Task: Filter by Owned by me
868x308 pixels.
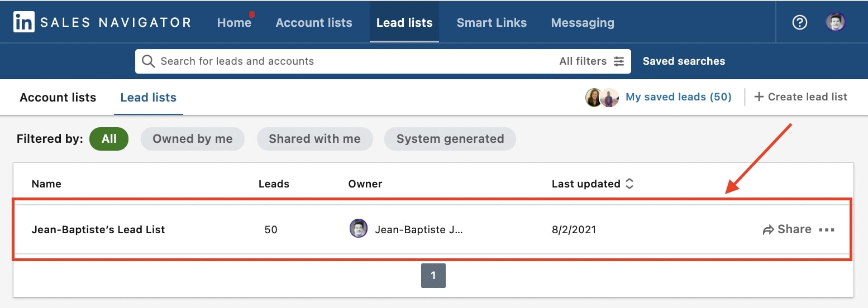Action: pos(193,139)
